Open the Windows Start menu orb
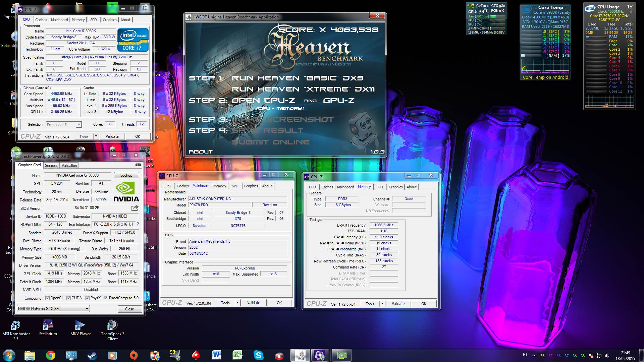Viewport: 644px width, 362px height. tap(9, 355)
